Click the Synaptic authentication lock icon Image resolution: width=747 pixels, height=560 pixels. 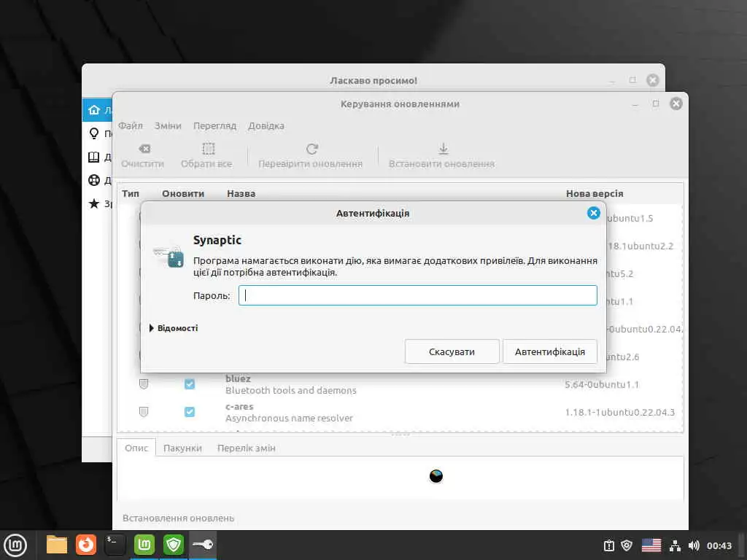169,256
